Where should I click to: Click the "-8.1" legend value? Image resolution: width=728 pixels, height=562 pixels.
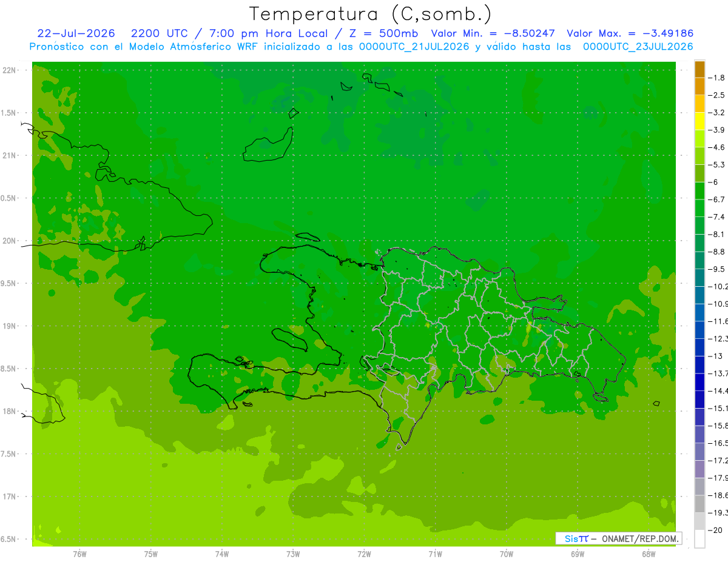tap(716, 234)
